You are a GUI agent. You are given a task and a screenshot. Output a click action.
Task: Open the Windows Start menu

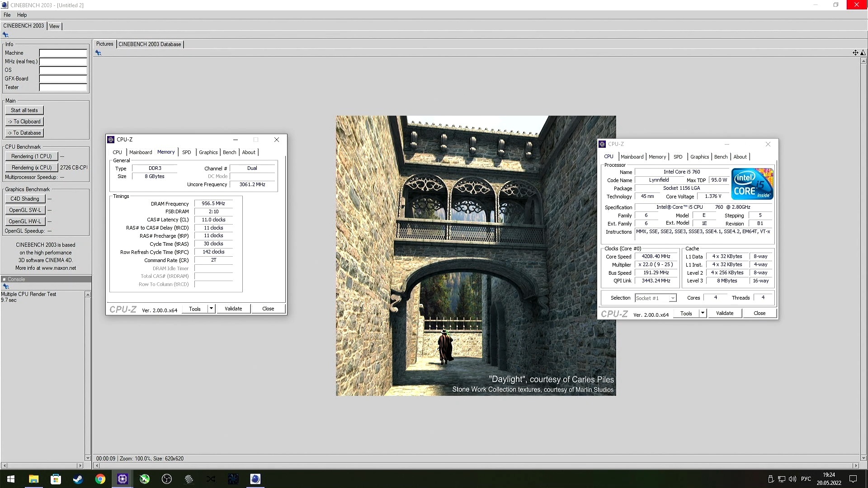(x=11, y=479)
